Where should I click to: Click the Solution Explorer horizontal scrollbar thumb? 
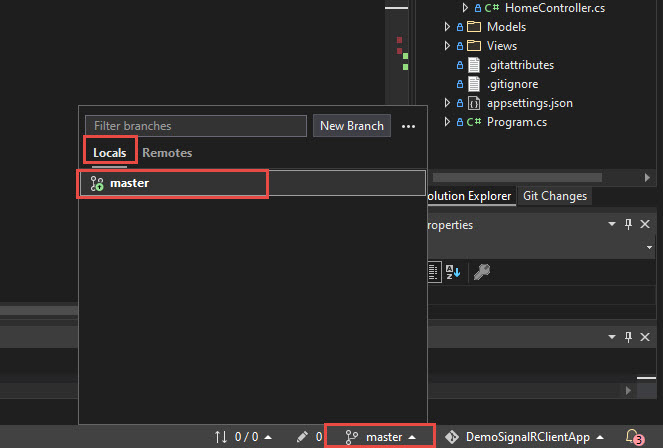click(517, 178)
